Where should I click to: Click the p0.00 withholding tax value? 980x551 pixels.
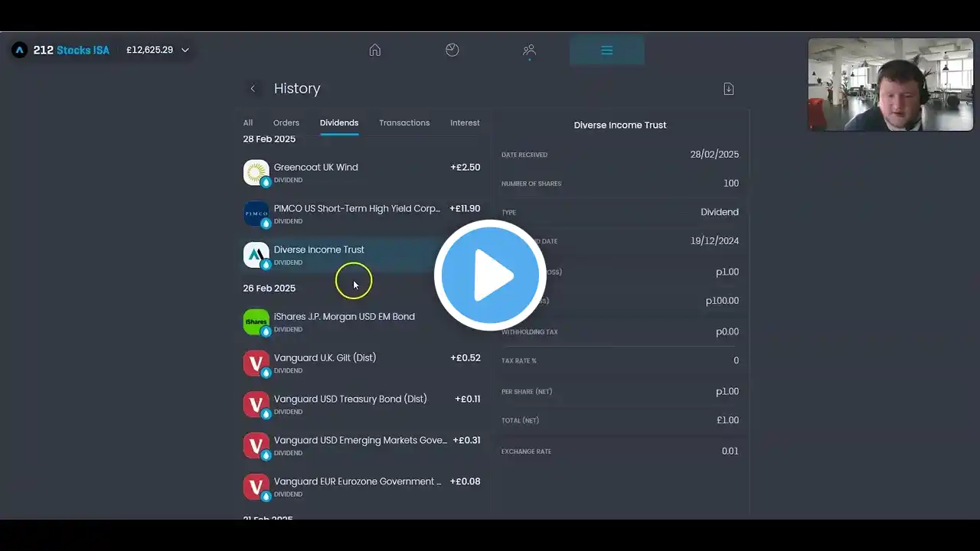727,332
